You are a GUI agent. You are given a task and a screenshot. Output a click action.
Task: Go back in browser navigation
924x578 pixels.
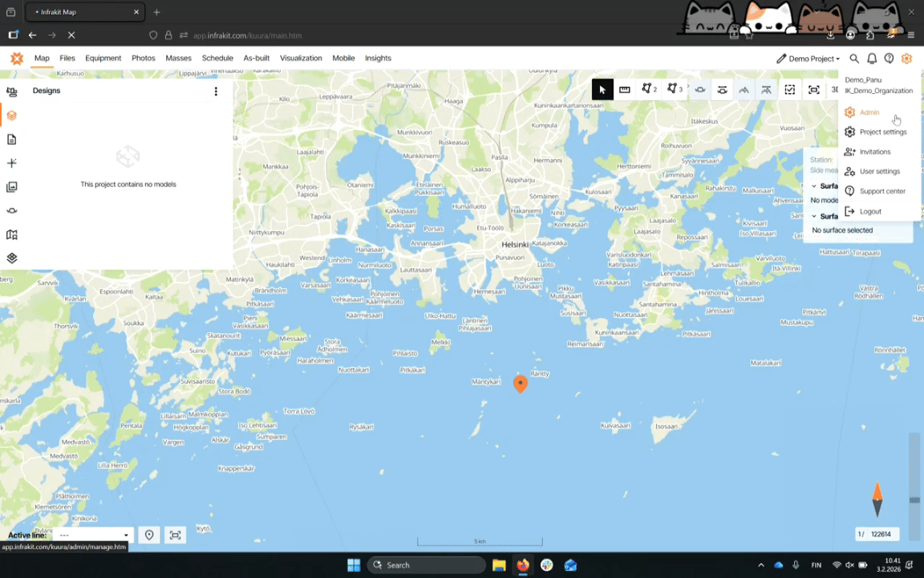pos(32,35)
